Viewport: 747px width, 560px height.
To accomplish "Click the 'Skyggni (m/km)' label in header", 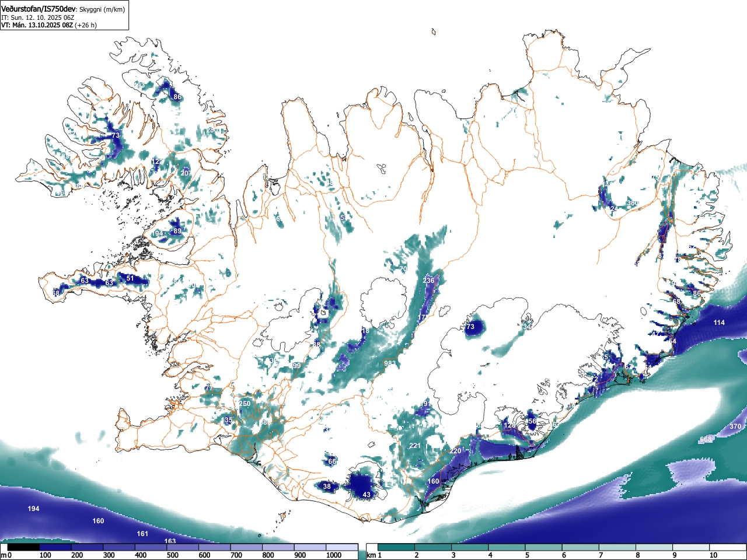I will [x=102, y=9].
